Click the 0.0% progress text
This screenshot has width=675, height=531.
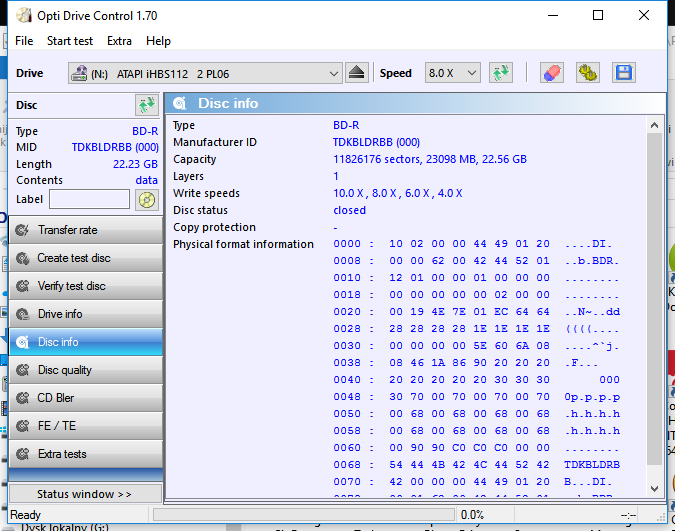tap(472, 515)
